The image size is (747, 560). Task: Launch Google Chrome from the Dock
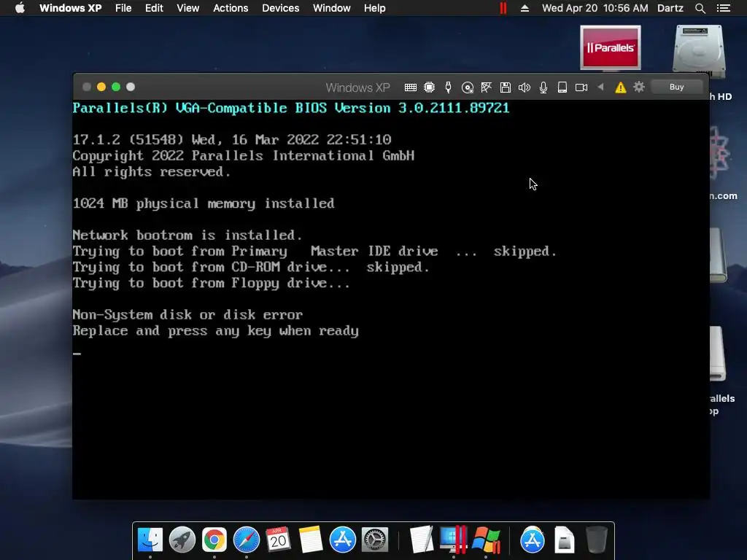214,540
